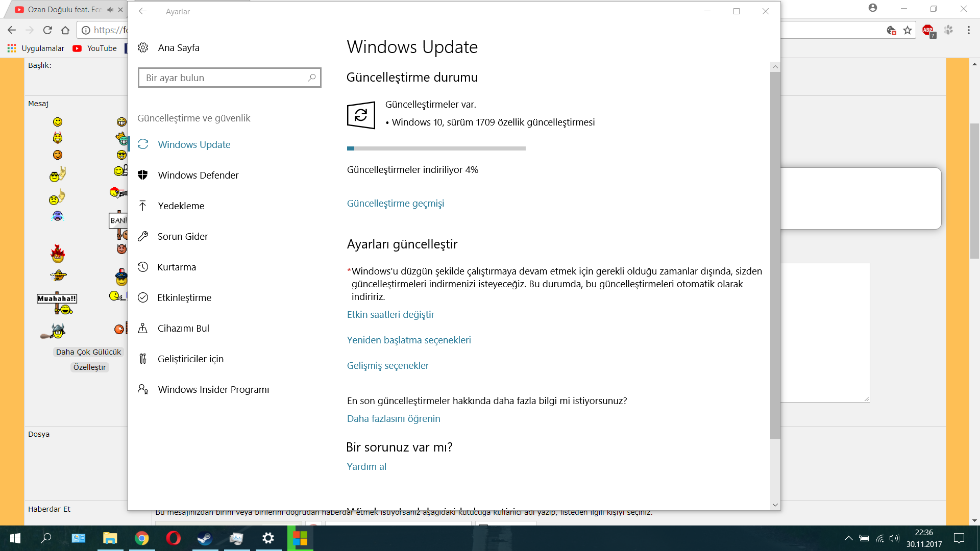
Task: Open Ana Sayfa gear icon in Settings
Action: [143, 47]
